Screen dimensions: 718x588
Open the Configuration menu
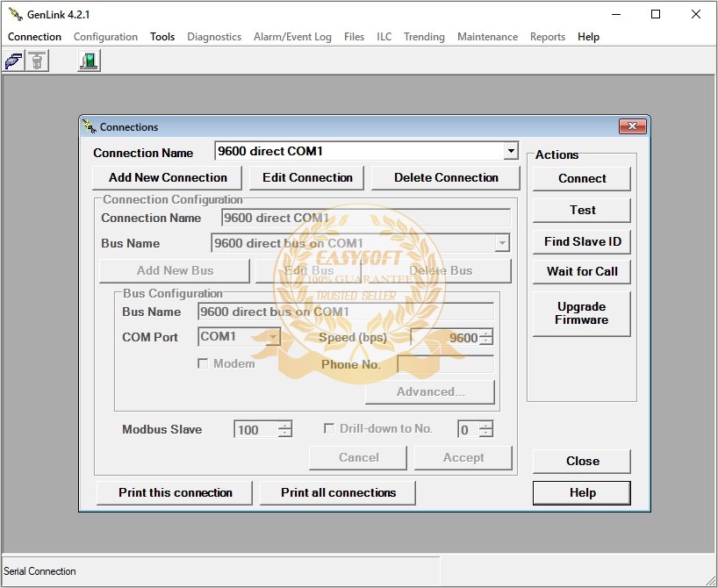tap(105, 37)
